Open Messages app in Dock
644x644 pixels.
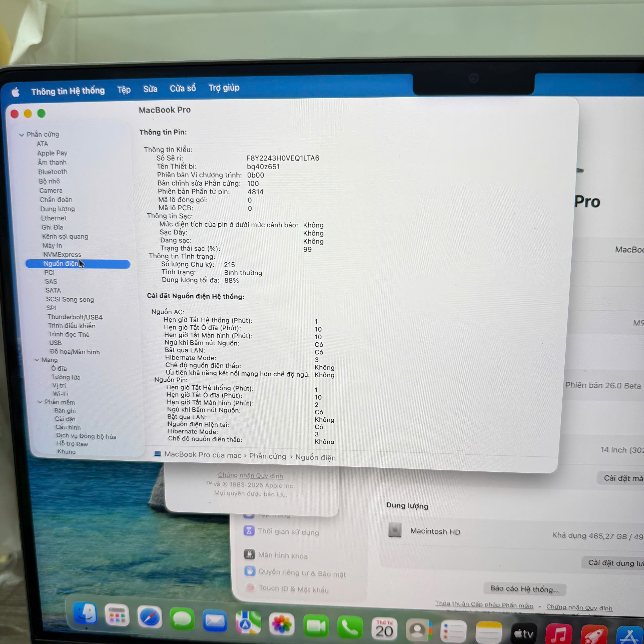[x=182, y=619]
